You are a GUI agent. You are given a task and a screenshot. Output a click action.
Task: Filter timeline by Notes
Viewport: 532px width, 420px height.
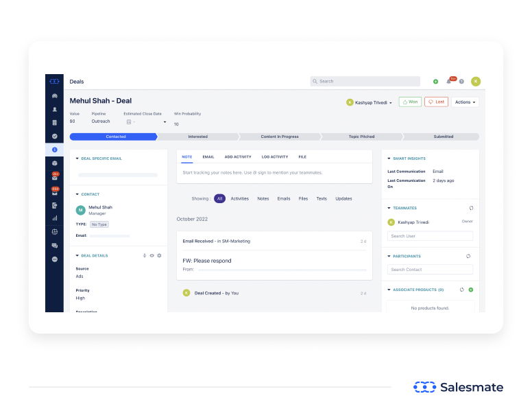(x=263, y=198)
